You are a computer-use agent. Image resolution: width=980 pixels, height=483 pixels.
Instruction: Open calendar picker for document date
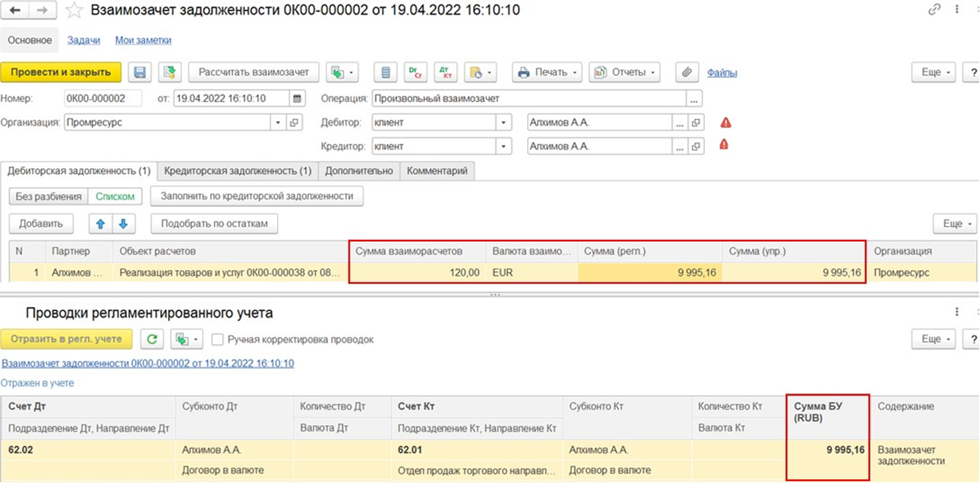297,99
